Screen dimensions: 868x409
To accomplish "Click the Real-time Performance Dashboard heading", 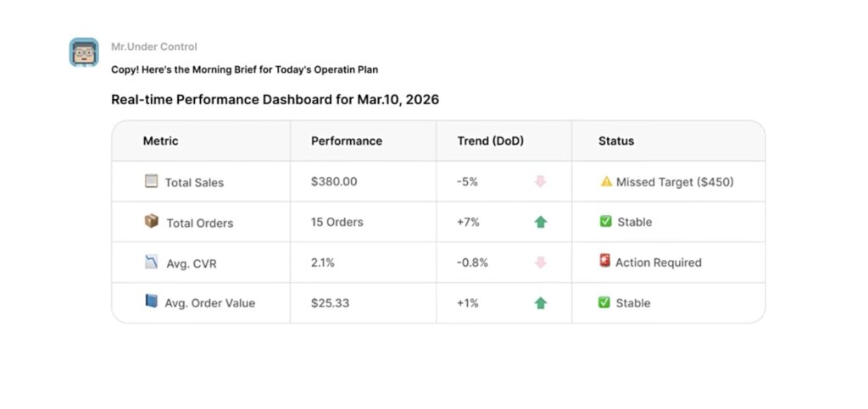I will pos(275,99).
